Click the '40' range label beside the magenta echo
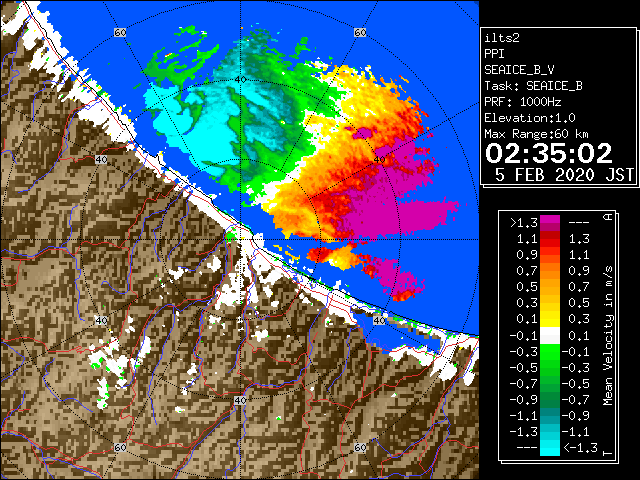Screen dimensions: 640x480 click(x=379, y=160)
